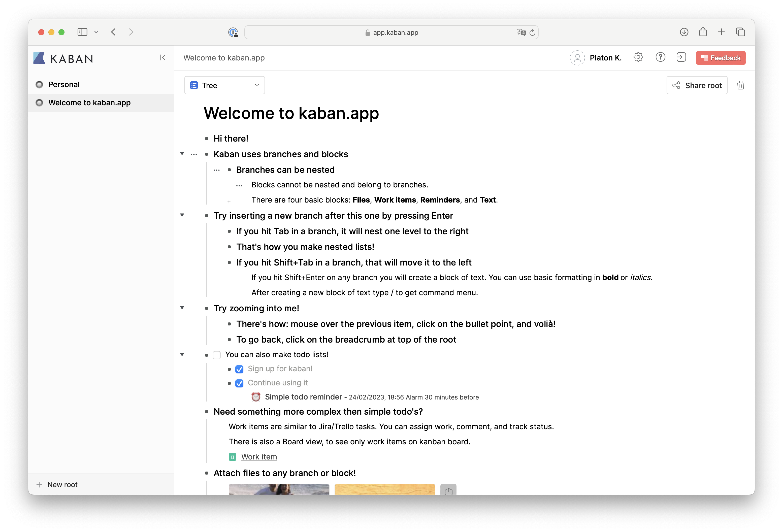Delete the root with the trash icon

740,85
